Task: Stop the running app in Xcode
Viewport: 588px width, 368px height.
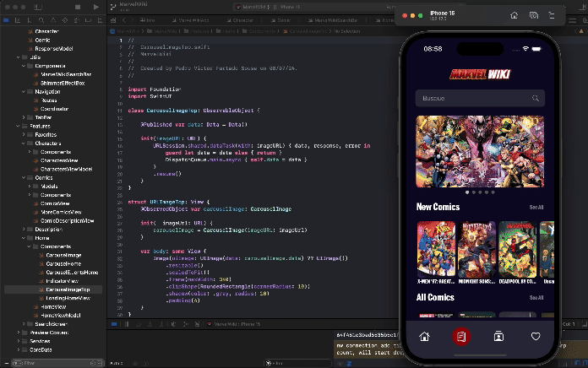Action: pos(78,7)
